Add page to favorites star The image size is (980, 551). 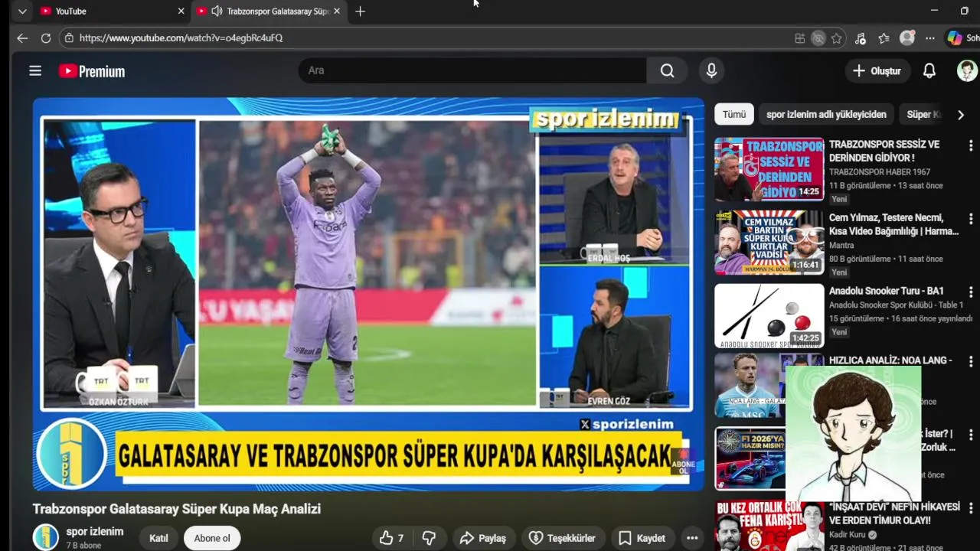837,38
